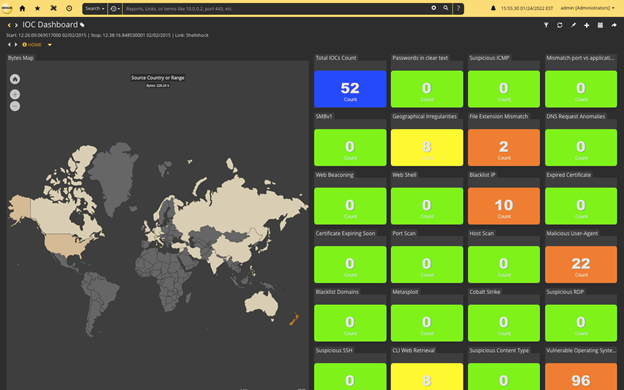
Task: Open Vulnerable Operating System tile showing 96
Action: 581,376
